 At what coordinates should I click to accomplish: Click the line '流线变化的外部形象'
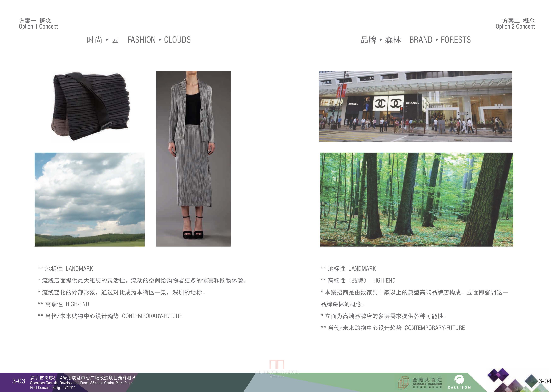121,292
